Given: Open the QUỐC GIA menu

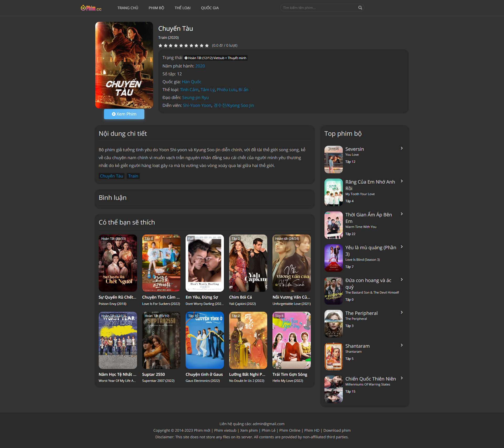Looking at the screenshot, I should (x=210, y=8).
